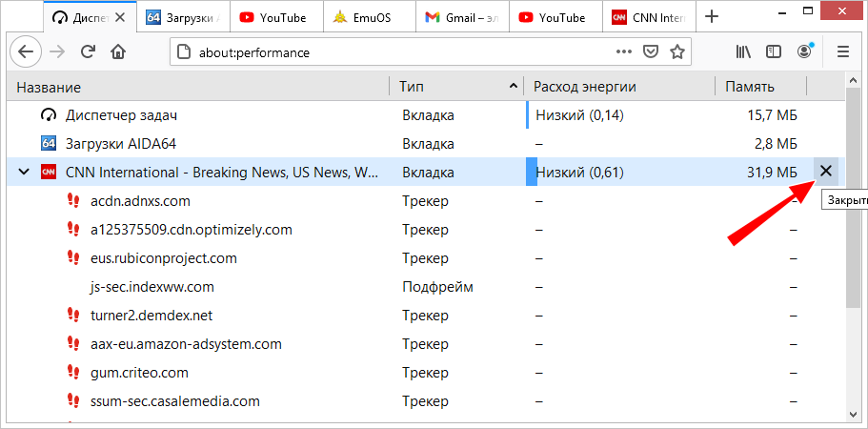Select gum.criteo.com tracker row
This screenshot has width=868, height=429.
pyautogui.click(x=426, y=373)
